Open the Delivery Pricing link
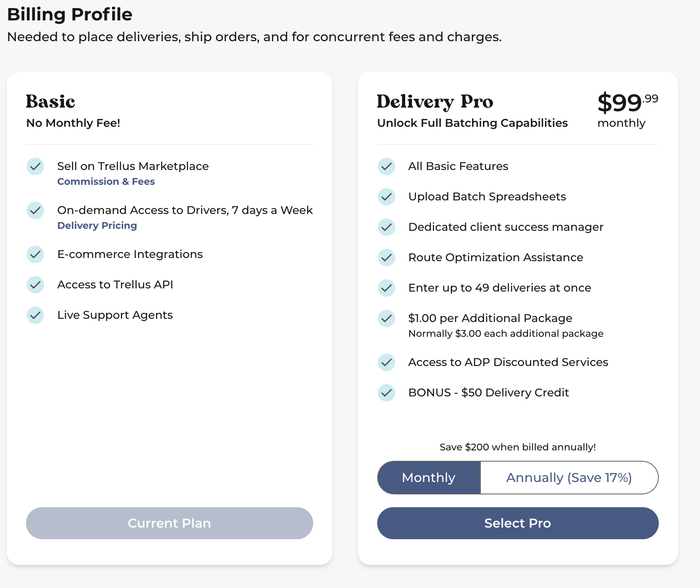This screenshot has height=588, width=700. tap(97, 226)
